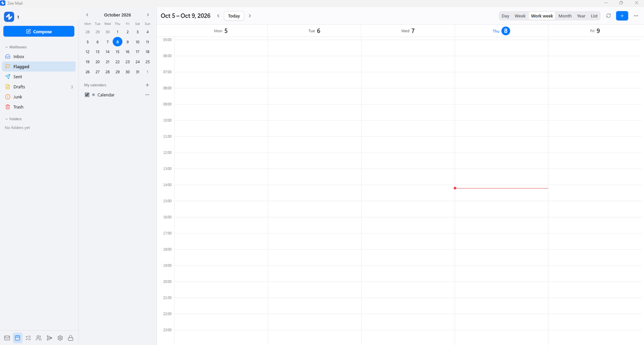Select October 15 in mini calendar

coord(117,52)
